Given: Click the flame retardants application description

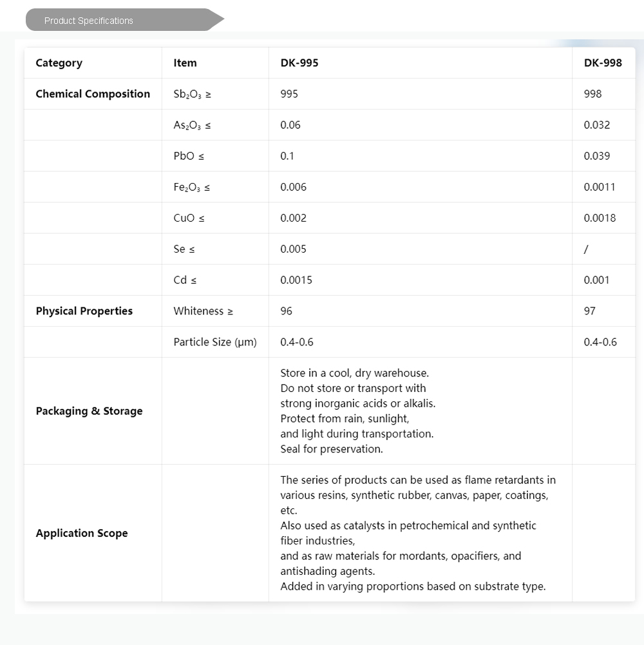Looking at the screenshot, I should tap(418, 480).
